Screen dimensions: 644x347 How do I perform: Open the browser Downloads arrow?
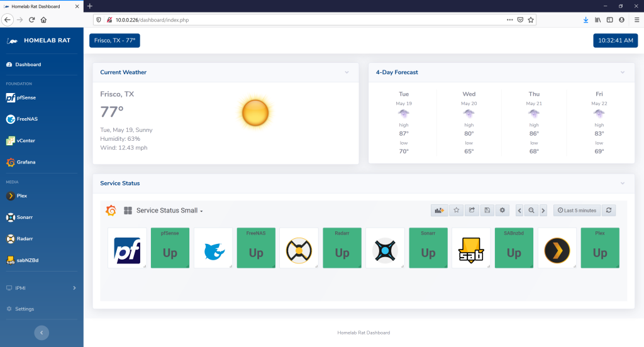(586, 19)
